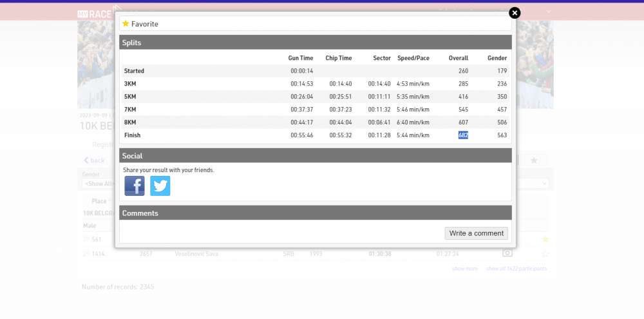Screen dimensions: 644x319
Task: Click Started gun time 00:00:14
Action: click(x=302, y=71)
